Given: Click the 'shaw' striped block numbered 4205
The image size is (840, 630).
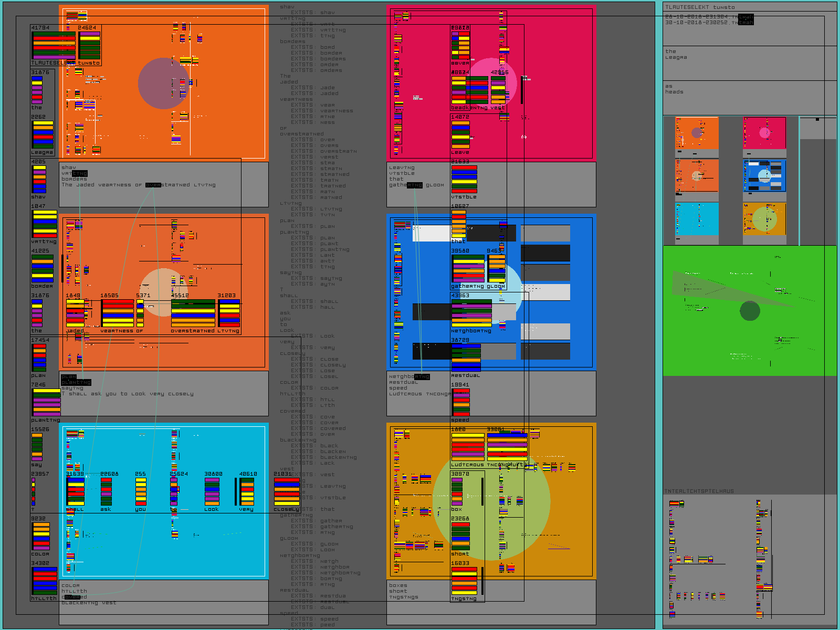Looking at the screenshot, I should point(39,180).
